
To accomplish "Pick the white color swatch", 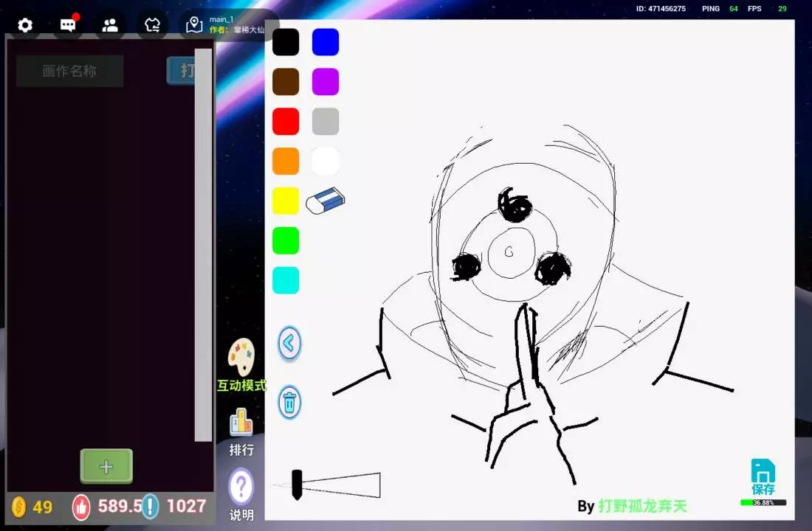I will [x=326, y=161].
